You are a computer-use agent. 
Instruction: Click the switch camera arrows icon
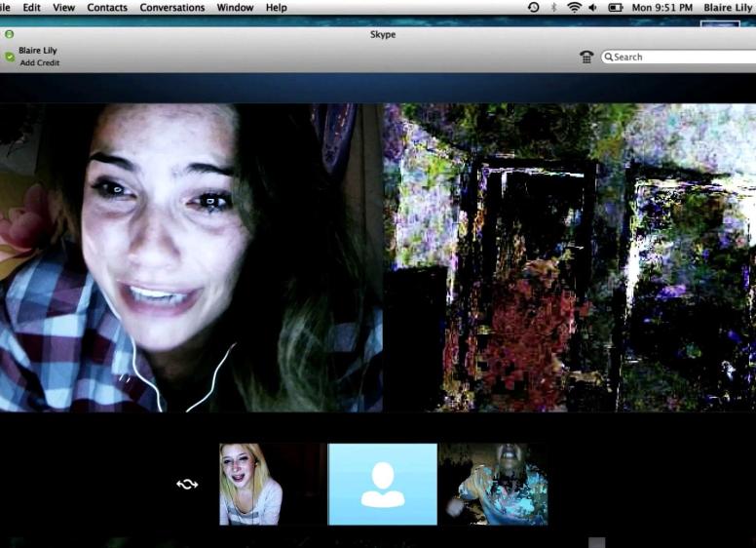187,484
